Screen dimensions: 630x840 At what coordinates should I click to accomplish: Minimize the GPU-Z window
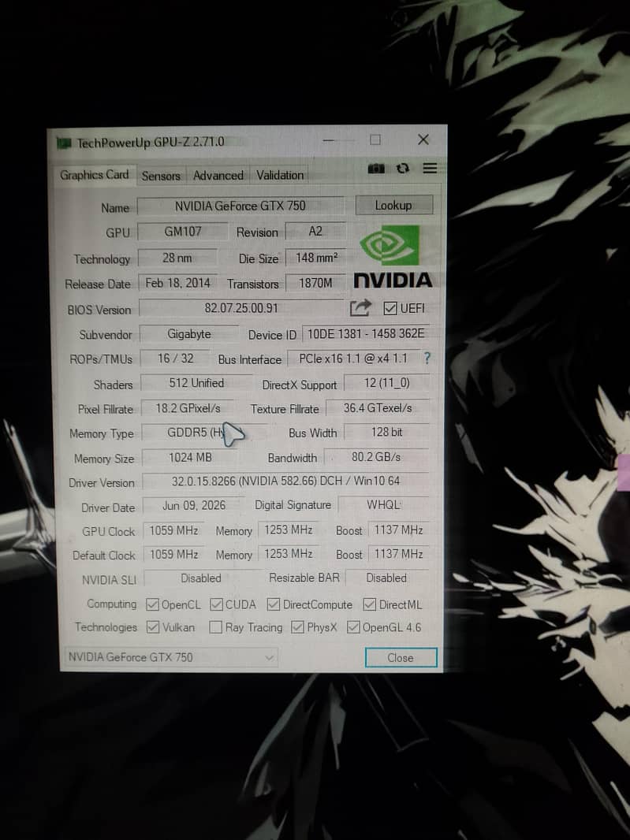point(329,140)
